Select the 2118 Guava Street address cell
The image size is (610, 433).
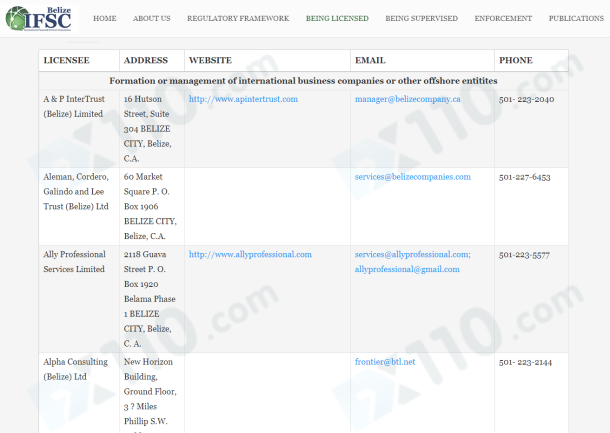coord(150,299)
